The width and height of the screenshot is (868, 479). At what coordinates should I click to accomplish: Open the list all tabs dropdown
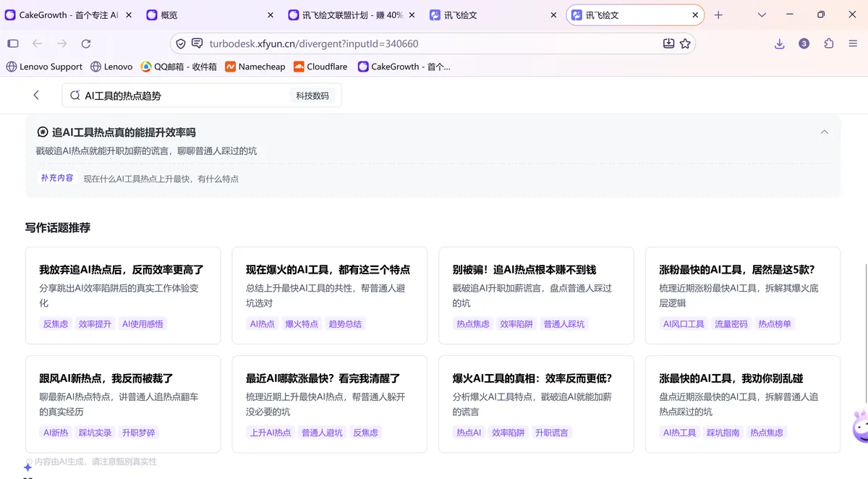click(x=762, y=14)
